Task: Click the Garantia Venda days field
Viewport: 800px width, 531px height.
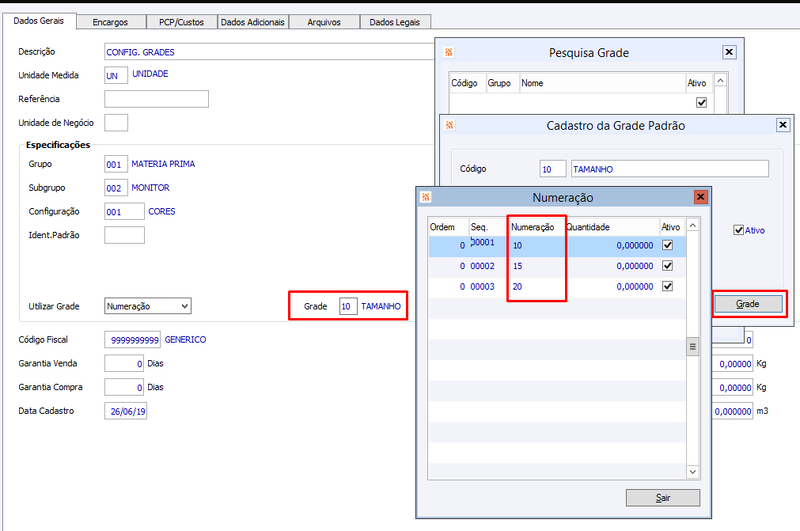Action: 124,364
